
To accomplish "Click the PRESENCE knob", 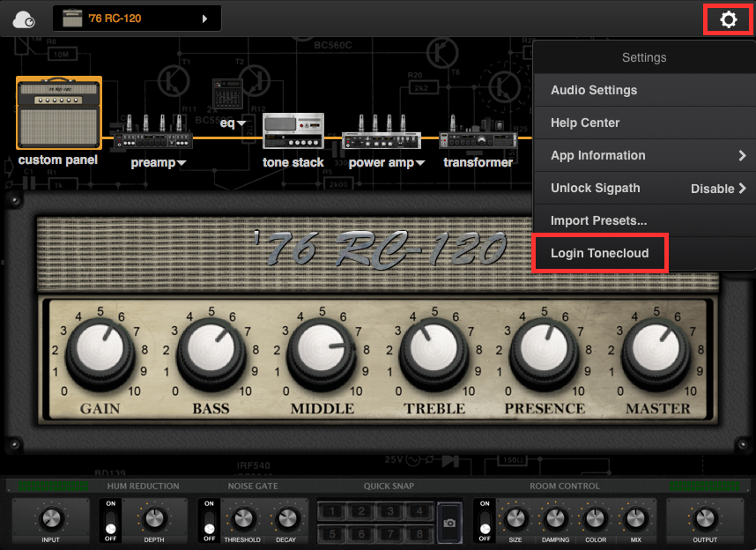I will click(545, 353).
